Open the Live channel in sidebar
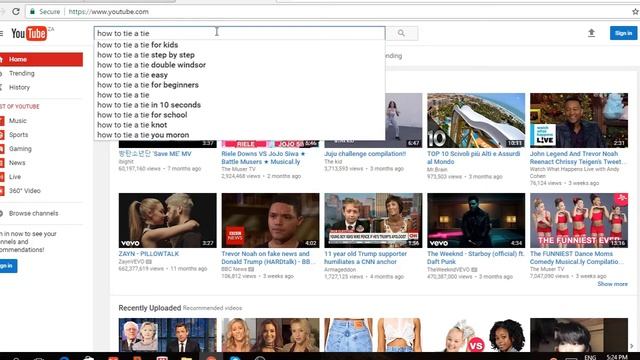Screen dimensions: 640x360 [15, 177]
